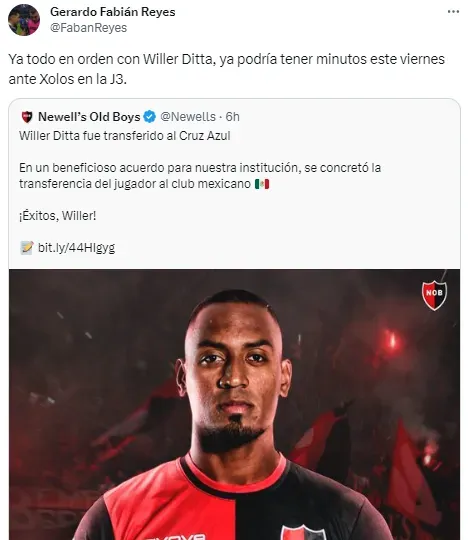Open the bit.ly/44HIgyg link
468x540 pixels.
(x=76, y=248)
